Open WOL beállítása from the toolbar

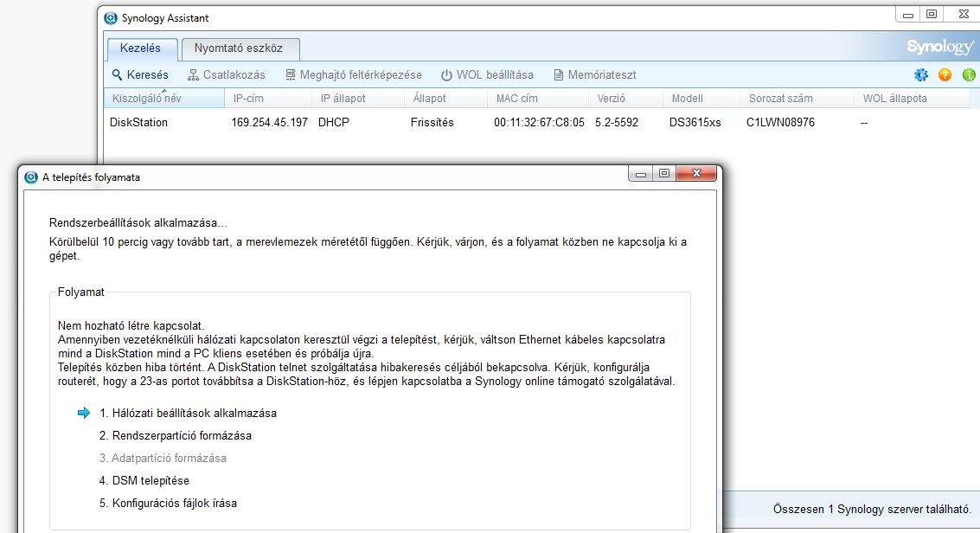coord(487,75)
